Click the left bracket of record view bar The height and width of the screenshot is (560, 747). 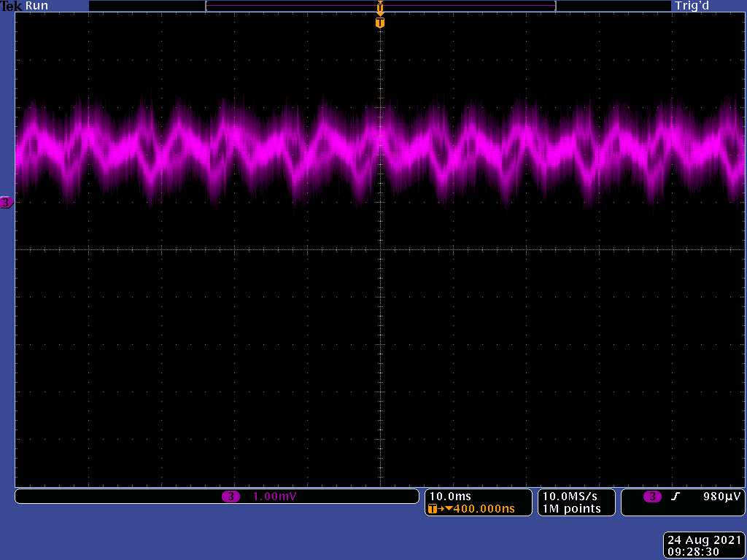207,6
